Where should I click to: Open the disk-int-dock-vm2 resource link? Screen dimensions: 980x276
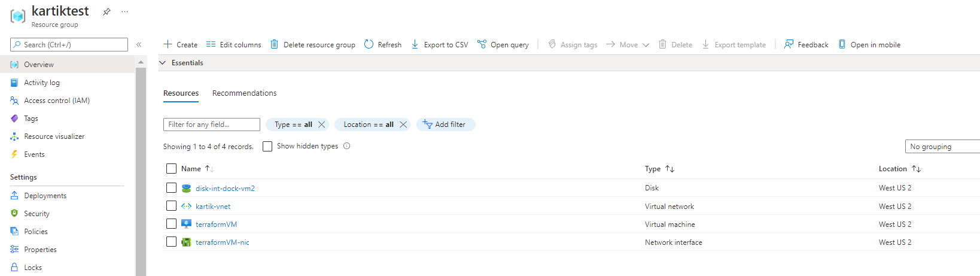tap(225, 188)
